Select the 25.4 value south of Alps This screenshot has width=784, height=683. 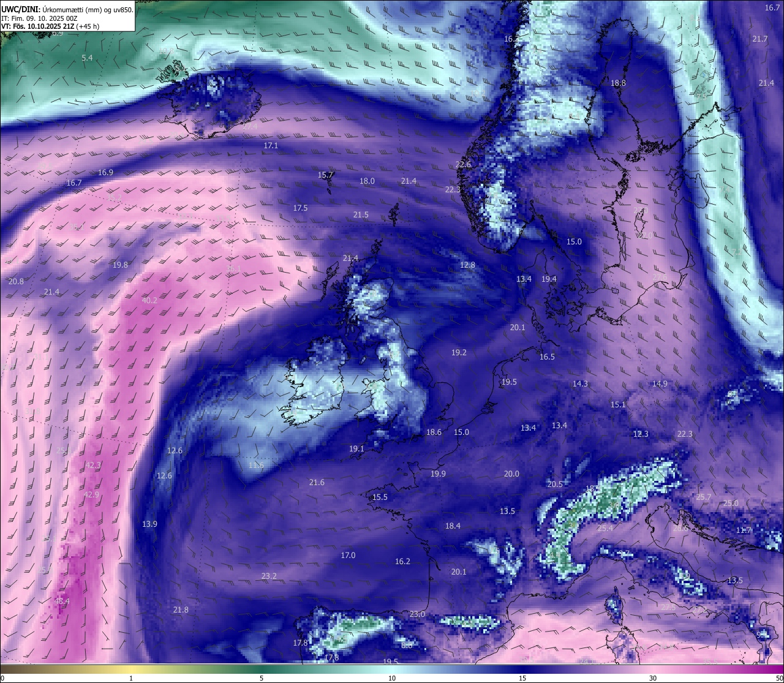[605, 528]
